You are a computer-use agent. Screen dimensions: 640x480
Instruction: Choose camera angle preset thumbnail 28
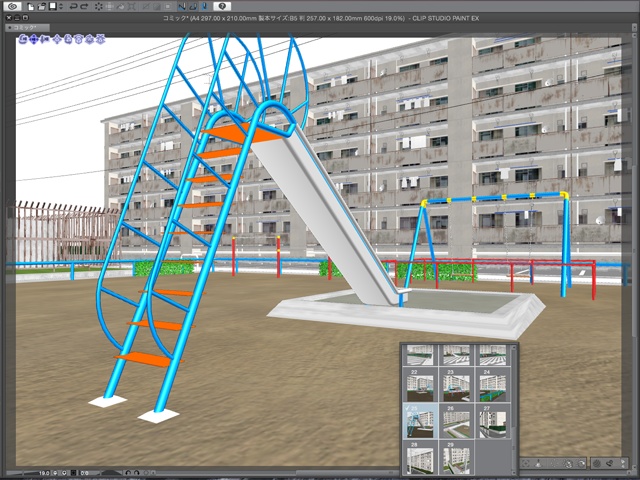click(420, 457)
